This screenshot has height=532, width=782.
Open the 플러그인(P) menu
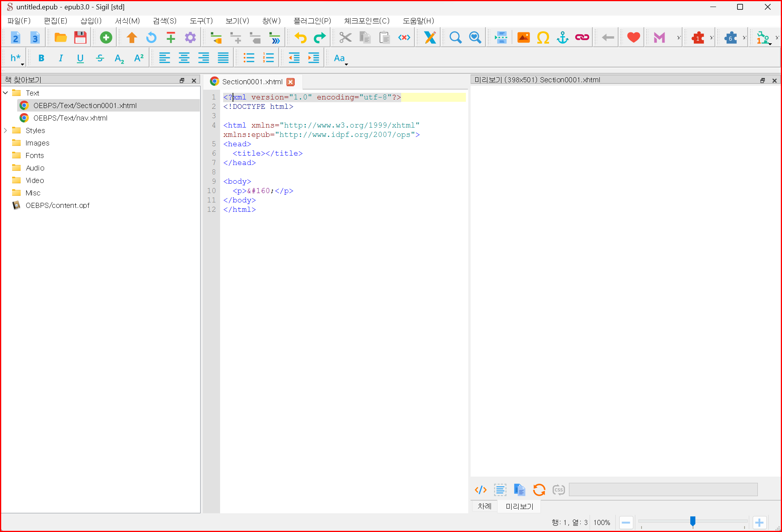tap(312, 21)
